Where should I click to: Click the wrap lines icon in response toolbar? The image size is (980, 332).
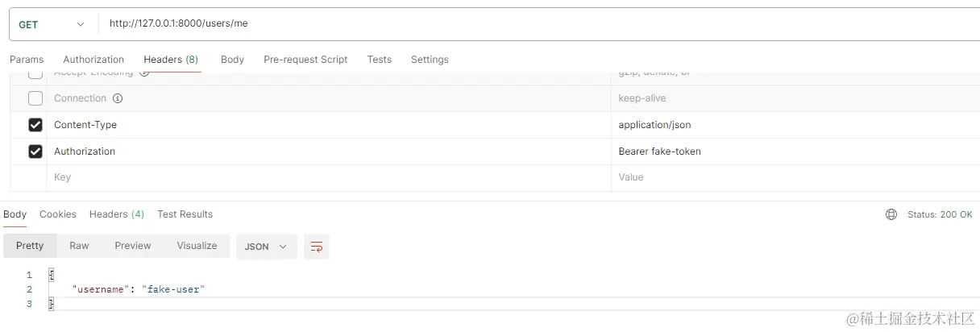click(317, 247)
